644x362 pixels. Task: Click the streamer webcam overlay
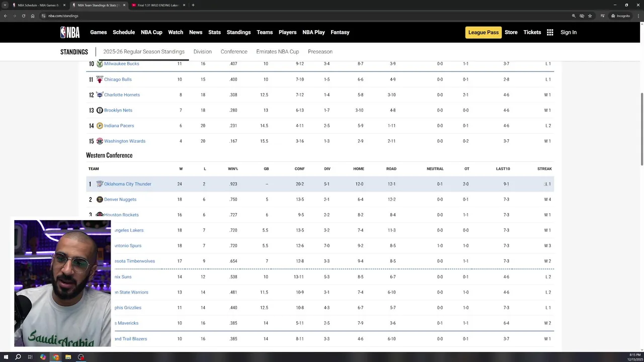(x=62, y=283)
